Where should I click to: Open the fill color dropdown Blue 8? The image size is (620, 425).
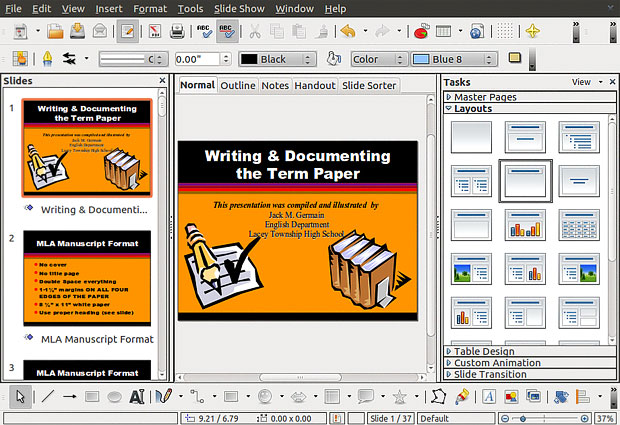454,59
